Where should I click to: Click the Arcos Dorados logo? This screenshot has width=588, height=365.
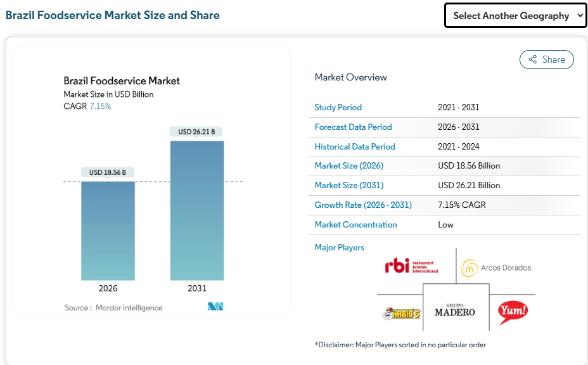[x=496, y=268]
